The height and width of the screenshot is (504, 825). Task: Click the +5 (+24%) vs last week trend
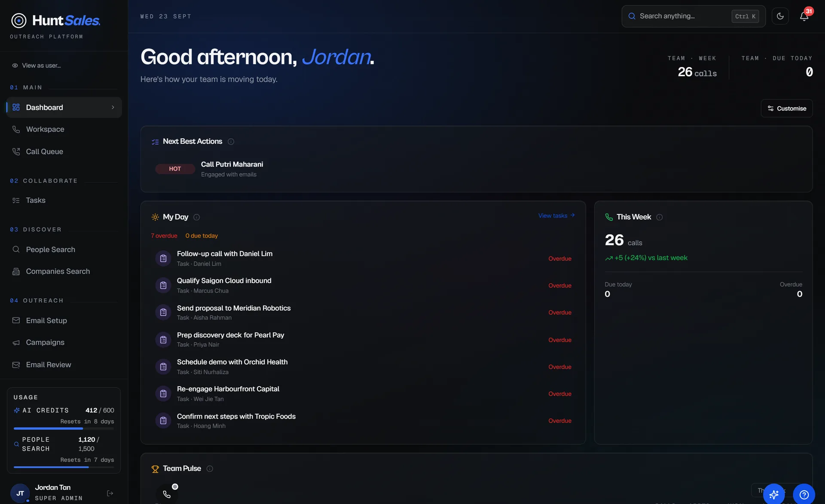(646, 258)
